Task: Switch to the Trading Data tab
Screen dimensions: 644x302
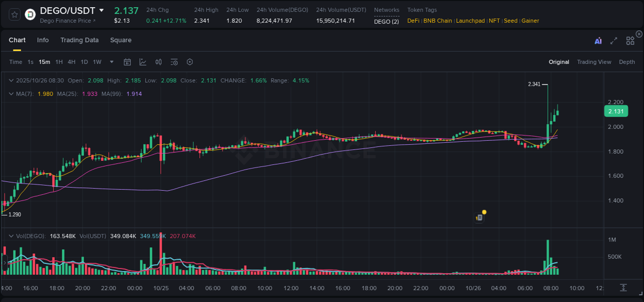Action: coord(79,40)
